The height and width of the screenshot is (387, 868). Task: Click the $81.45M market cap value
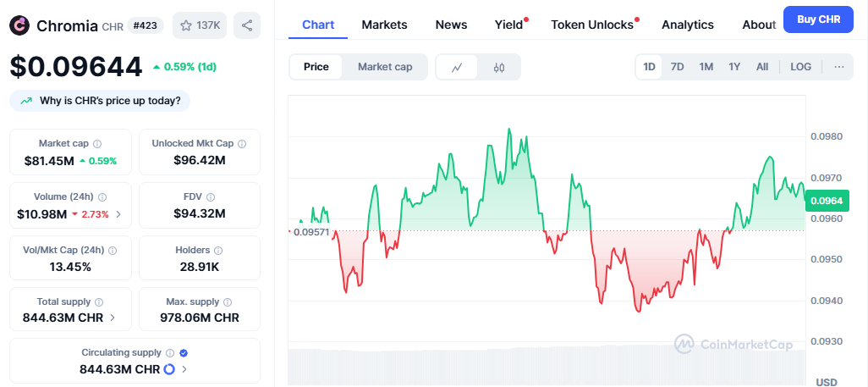point(49,161)
